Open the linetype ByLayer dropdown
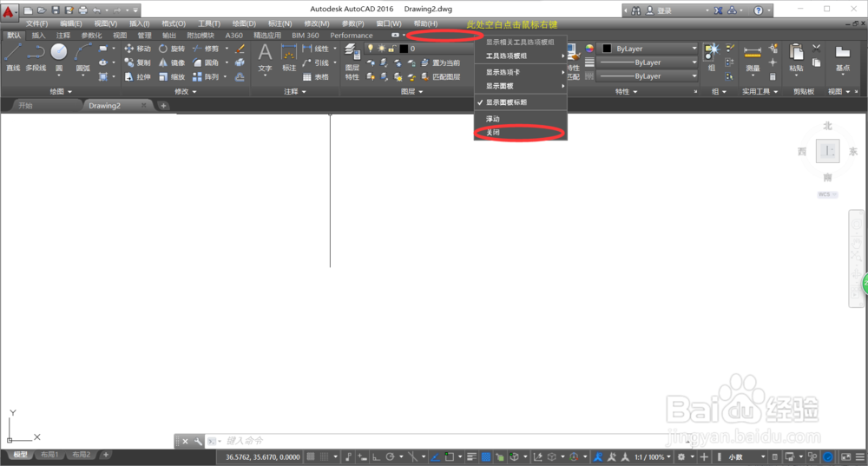 [648, 76]
